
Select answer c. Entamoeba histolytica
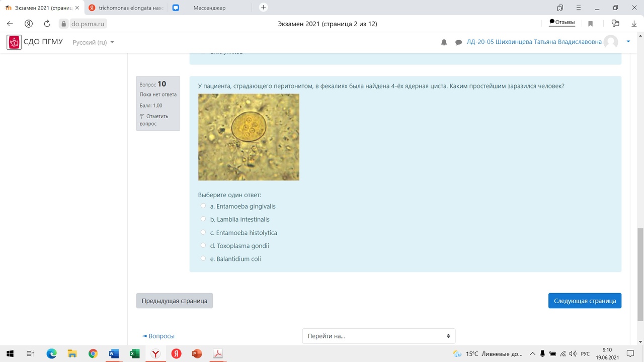click(203, 232)
